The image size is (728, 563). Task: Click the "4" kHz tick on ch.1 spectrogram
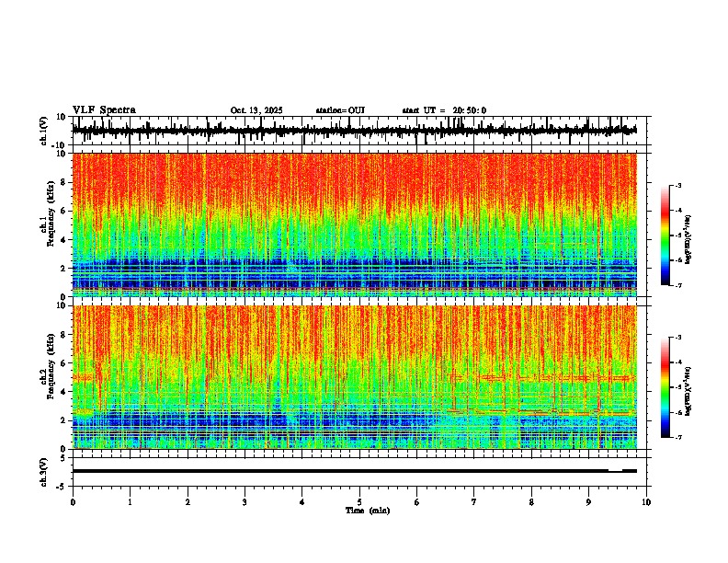pos(63,240)
